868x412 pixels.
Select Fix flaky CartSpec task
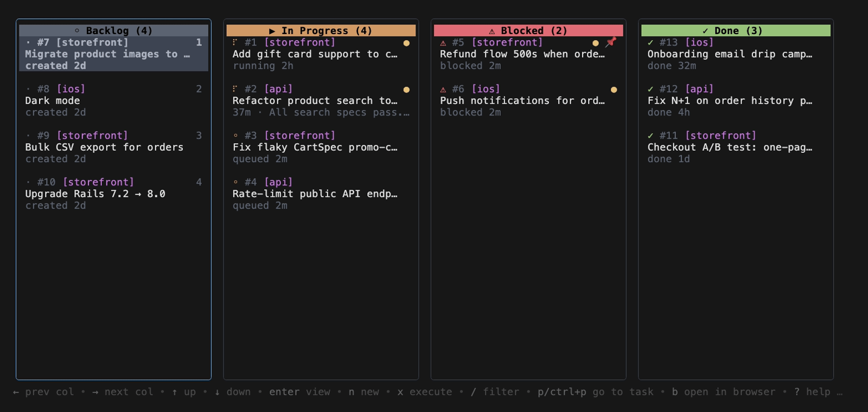321,147
